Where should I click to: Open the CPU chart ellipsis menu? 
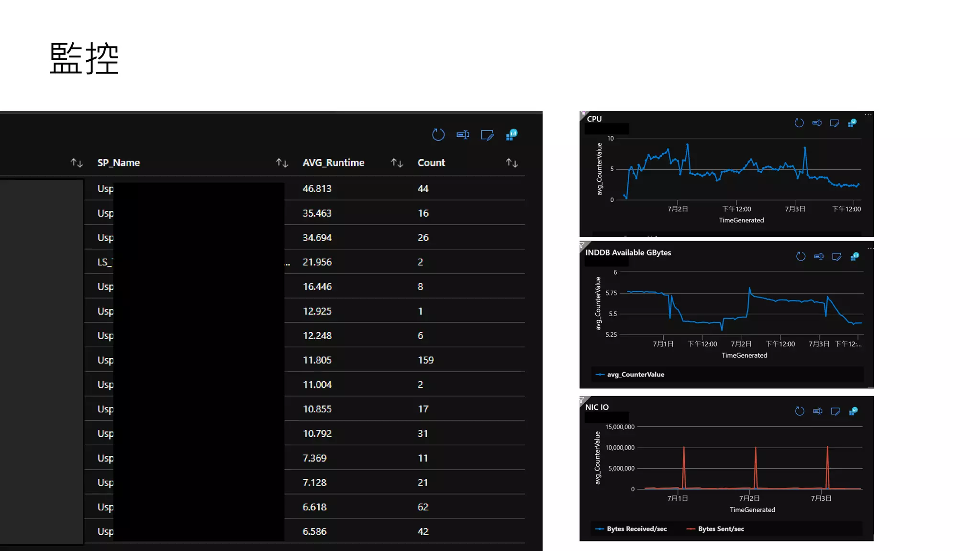click(x=868, y=115)
